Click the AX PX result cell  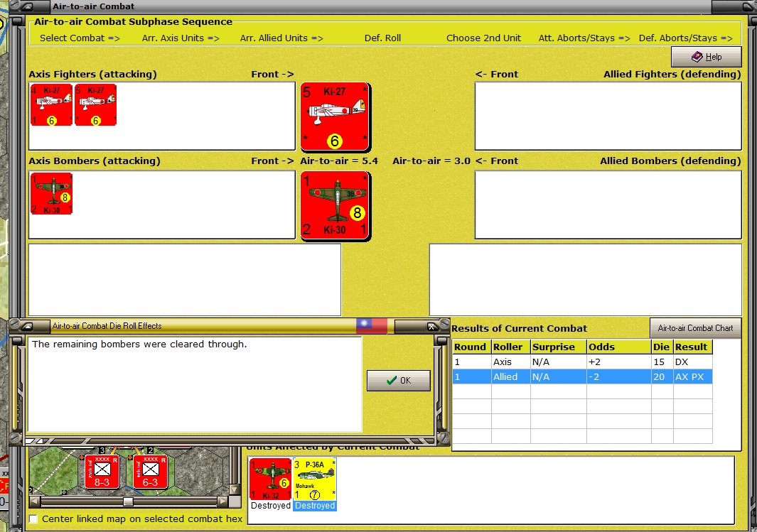coord(693,376)
